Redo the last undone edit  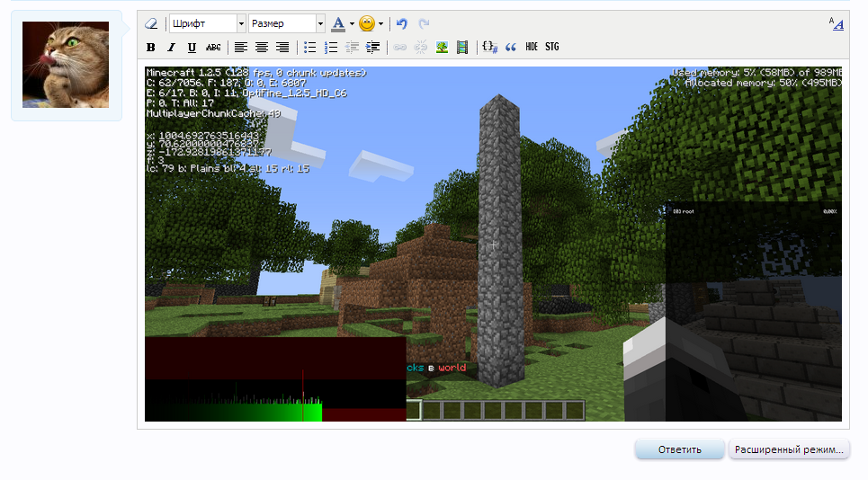coord(424,23)
